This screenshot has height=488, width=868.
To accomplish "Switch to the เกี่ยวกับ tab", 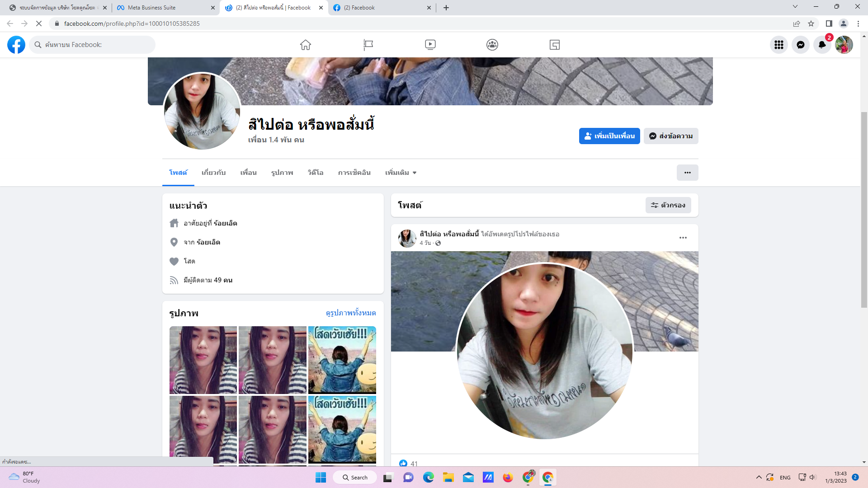I will [213, 173].
